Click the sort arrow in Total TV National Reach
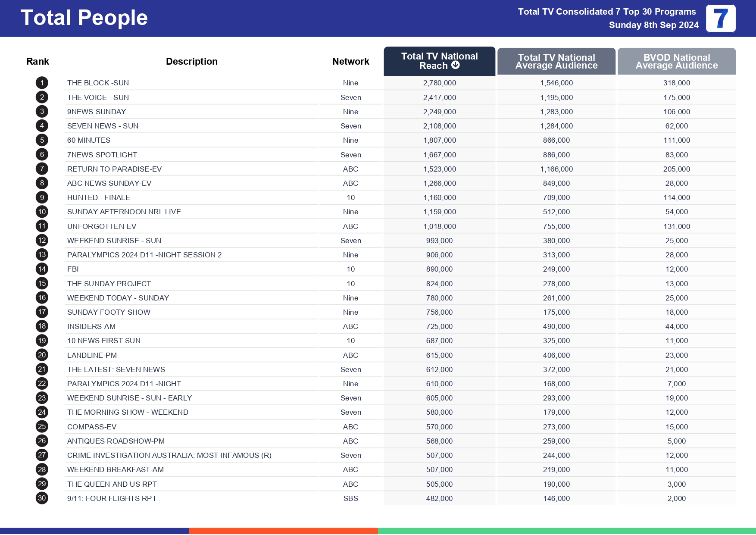 tap(456, 65)
